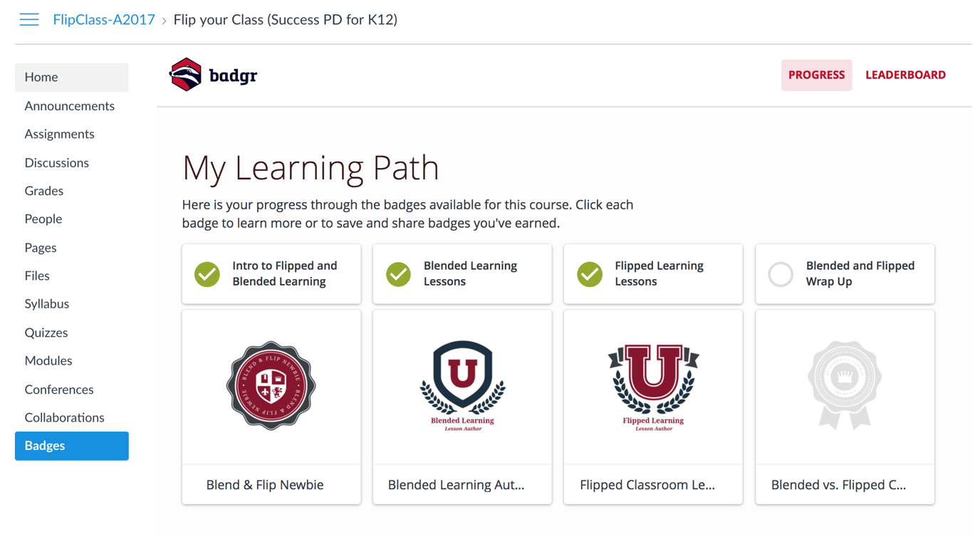
Task: Click the green checkmark for Flipped Learning Lessons
Action: click(588, 274)
